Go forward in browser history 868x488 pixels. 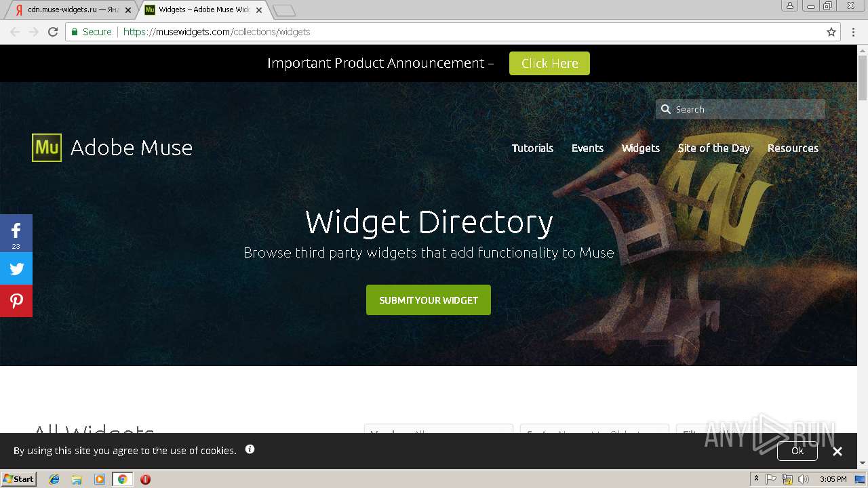point(34,32)
